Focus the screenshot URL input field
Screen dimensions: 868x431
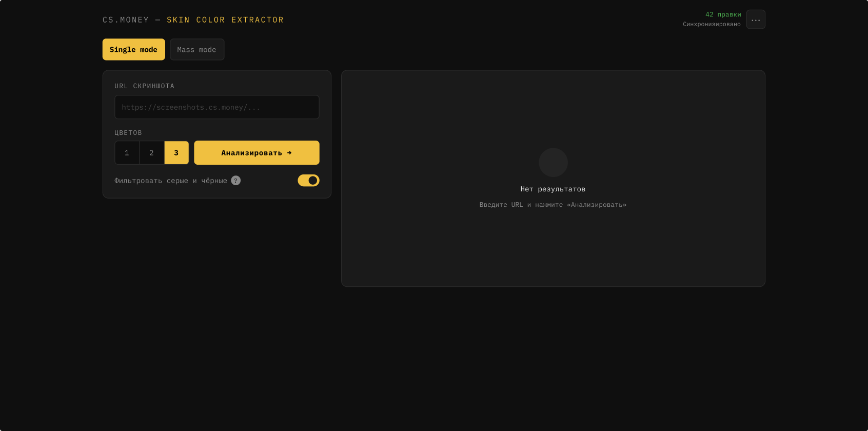tap(216, 107)
